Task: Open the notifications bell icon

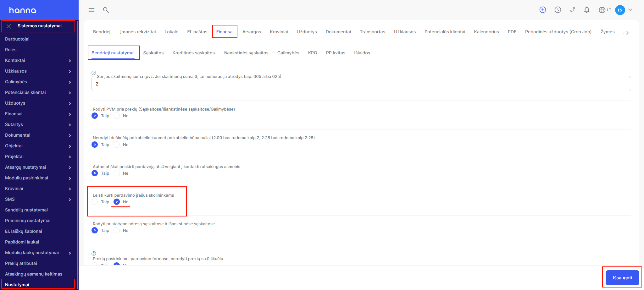Action: tap(587, 10)
